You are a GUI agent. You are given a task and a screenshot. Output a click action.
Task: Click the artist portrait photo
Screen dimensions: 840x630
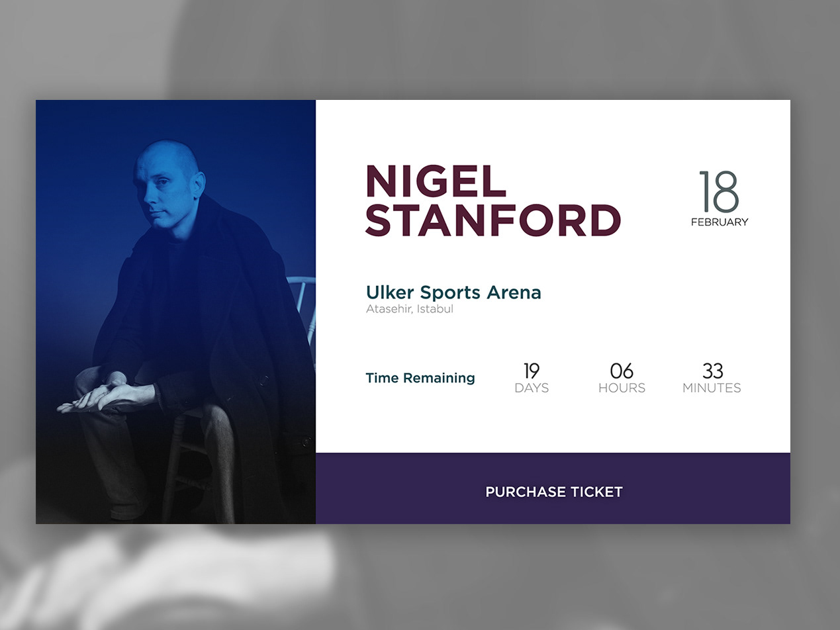175,312
